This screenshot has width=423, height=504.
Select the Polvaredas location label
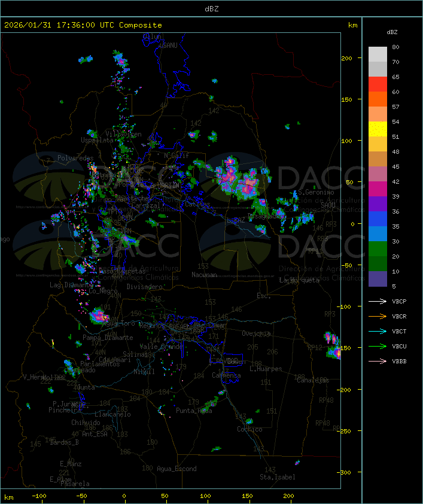coord(75,158)
